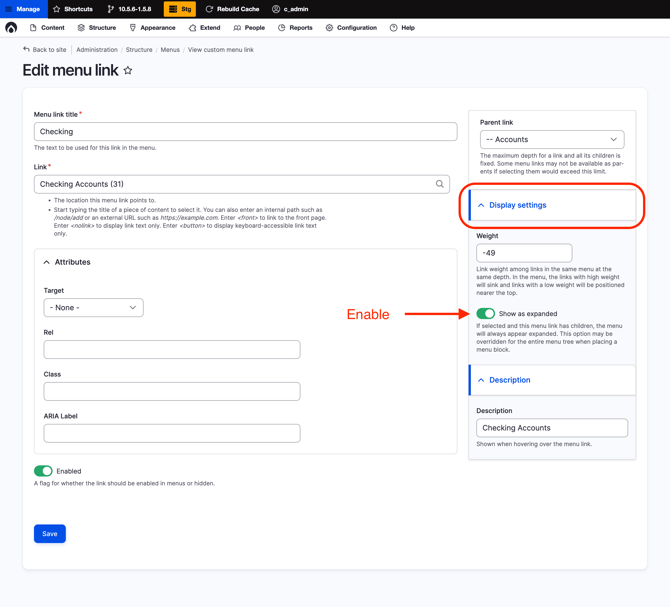Click the Back to site link
This screenshot has width=670, height=607.
(45, 49)
